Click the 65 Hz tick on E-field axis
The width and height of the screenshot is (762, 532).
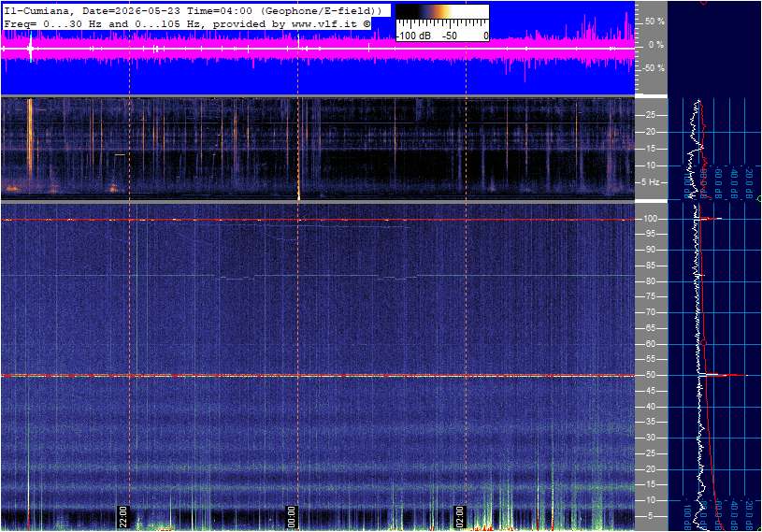pos(650,328)
